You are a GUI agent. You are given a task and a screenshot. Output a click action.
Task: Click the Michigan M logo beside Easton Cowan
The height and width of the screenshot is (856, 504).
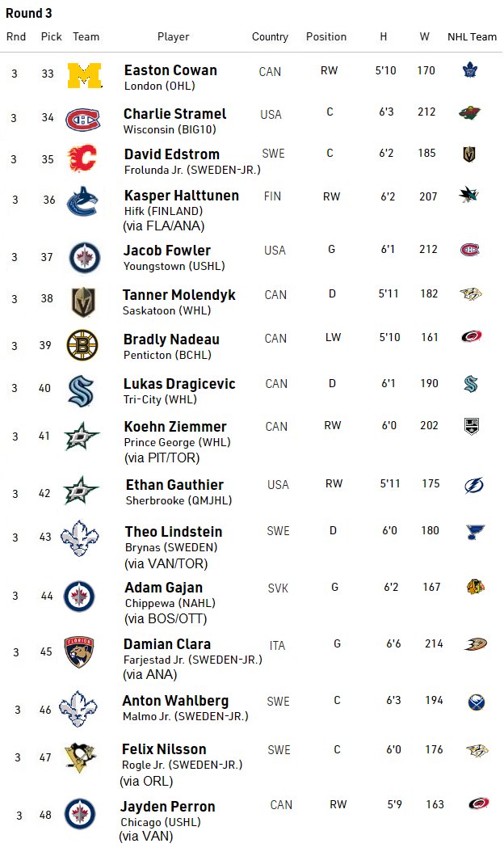tap(85, 75)
